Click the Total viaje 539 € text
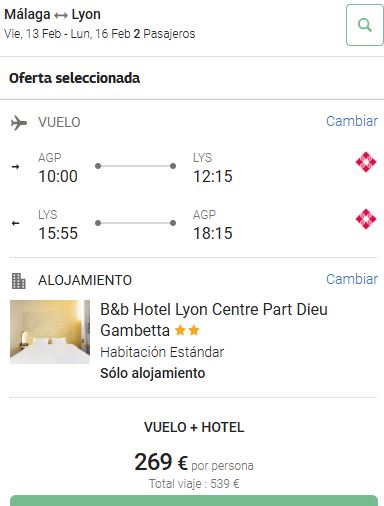The width and height of the screenshot is (384, 506). coord(194,484)
